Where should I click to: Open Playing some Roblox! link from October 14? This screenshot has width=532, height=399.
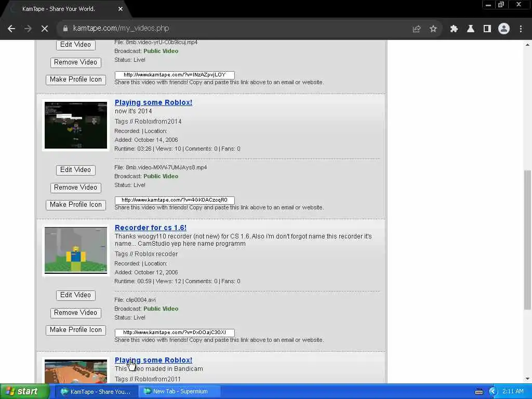pos(153,102)
